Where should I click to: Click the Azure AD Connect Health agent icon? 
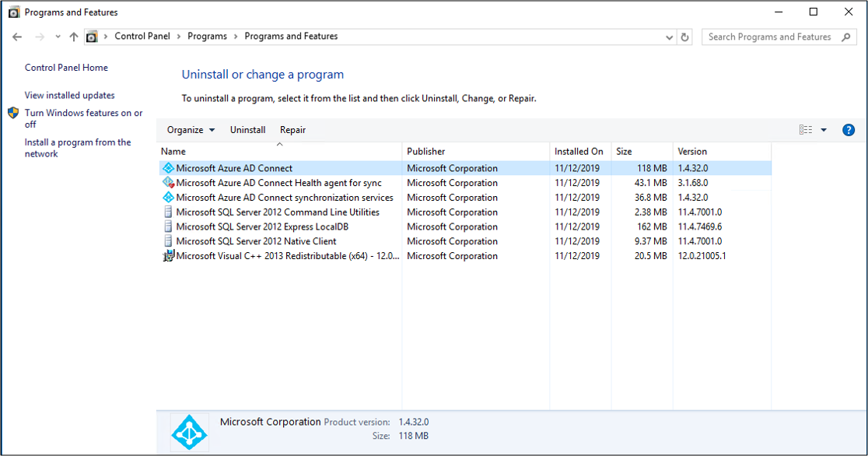169,182
